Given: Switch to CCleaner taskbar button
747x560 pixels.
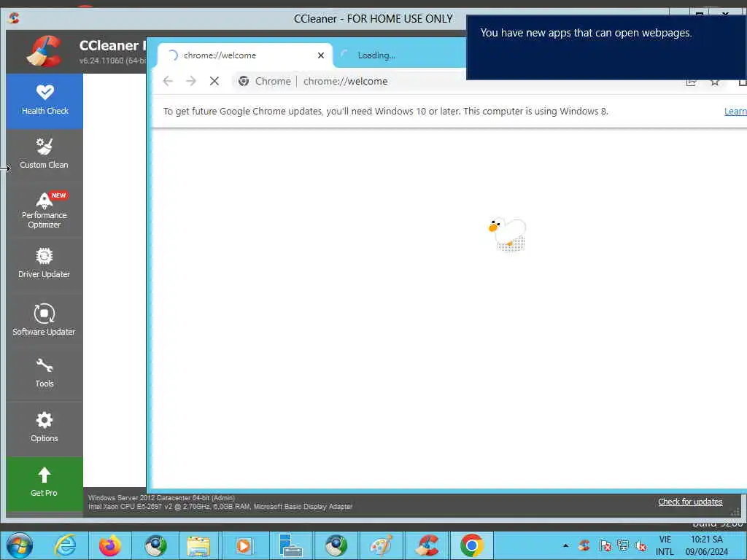Looking at the screenshot, I should coord(427,545).
